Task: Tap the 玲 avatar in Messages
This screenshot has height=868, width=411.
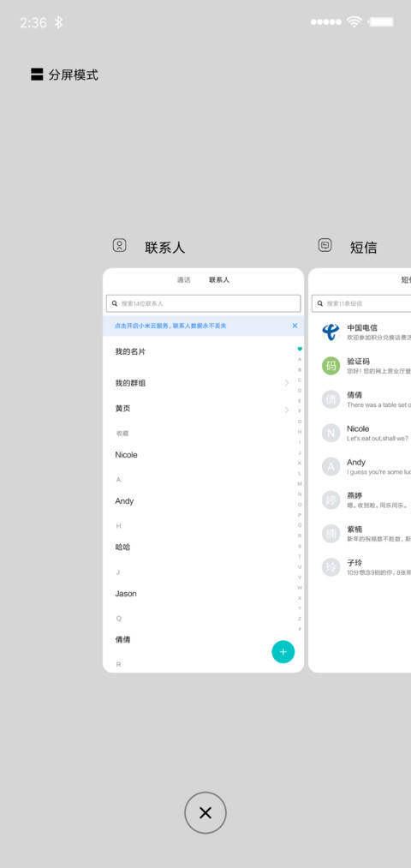Action: (331, 567)
